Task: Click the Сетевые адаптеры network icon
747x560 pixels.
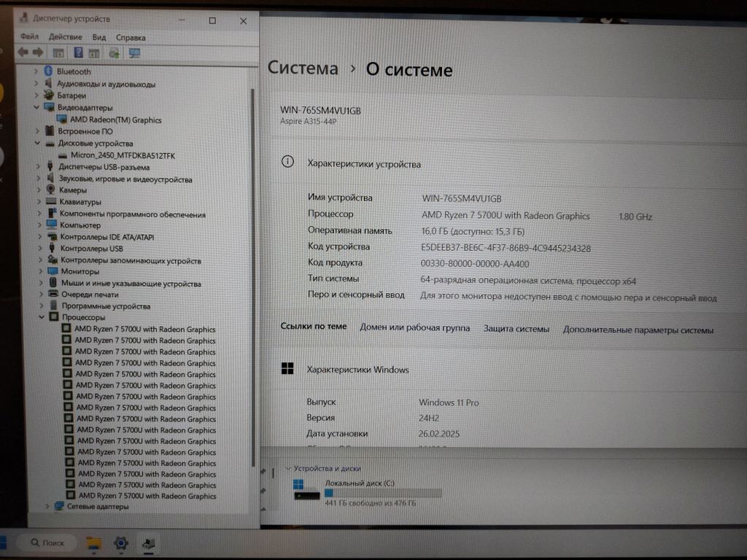Action: (59, 506)
